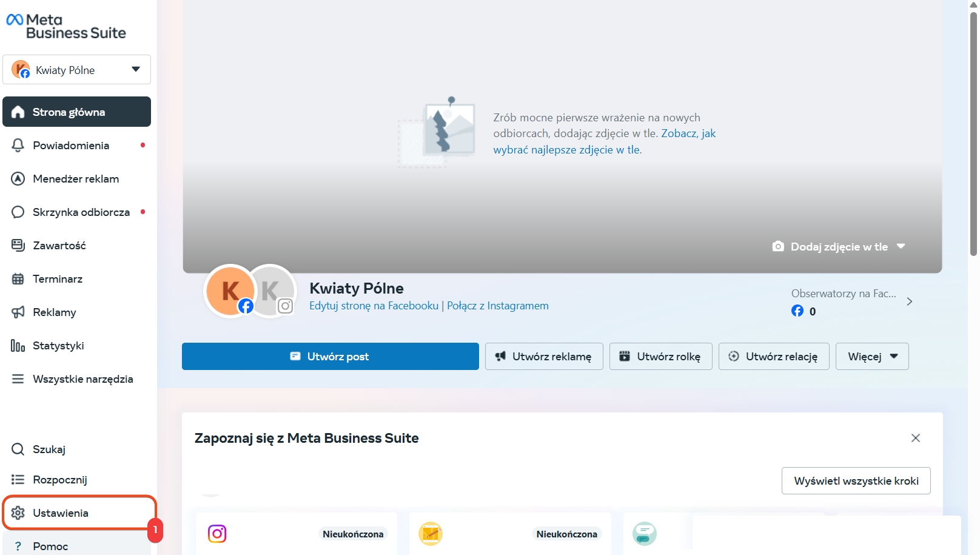980x555 pixels.
Task: Open Dodaj zdjęcie w tle dropdown
Action: coord(839,246)
